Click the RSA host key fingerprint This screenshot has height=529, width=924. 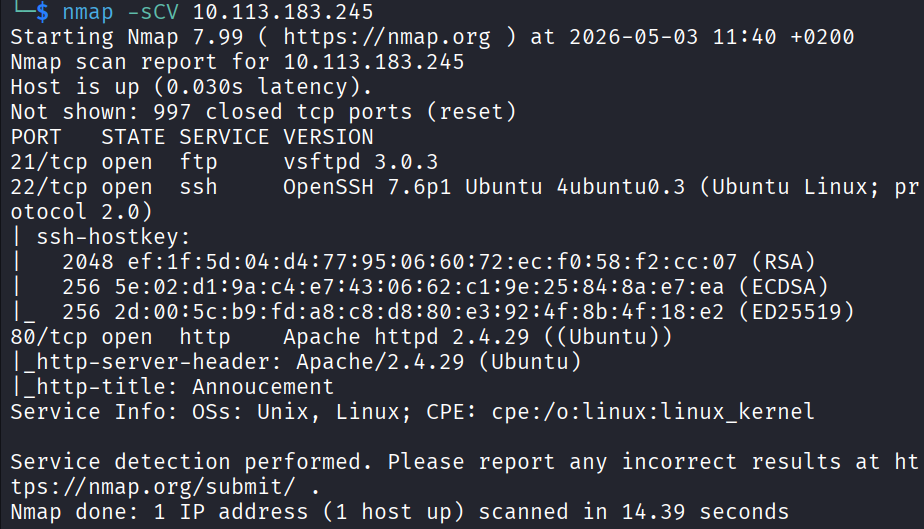pos(432,262)
